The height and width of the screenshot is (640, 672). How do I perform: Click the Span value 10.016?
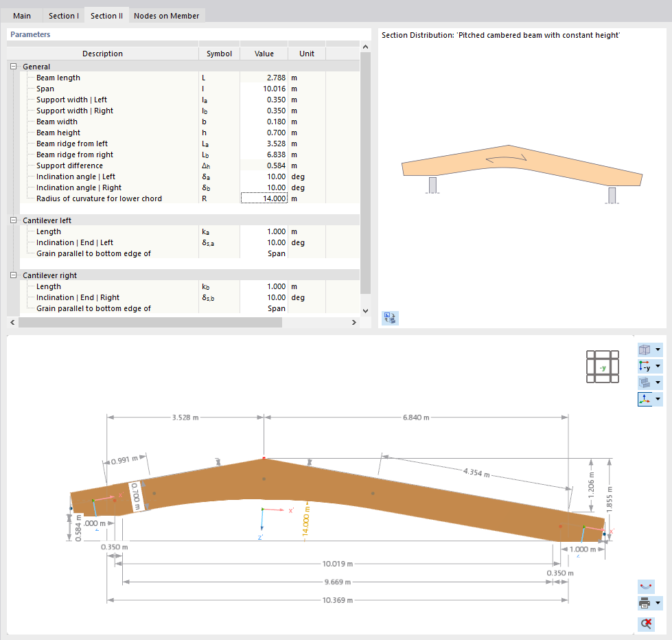[264, 89]
